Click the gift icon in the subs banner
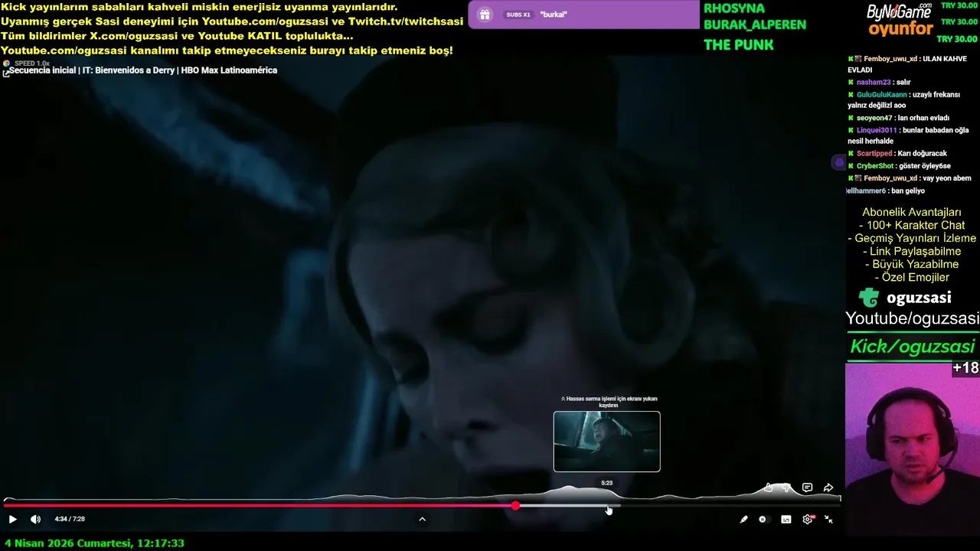This screenshot has height=551, width=980. (485, 15)
